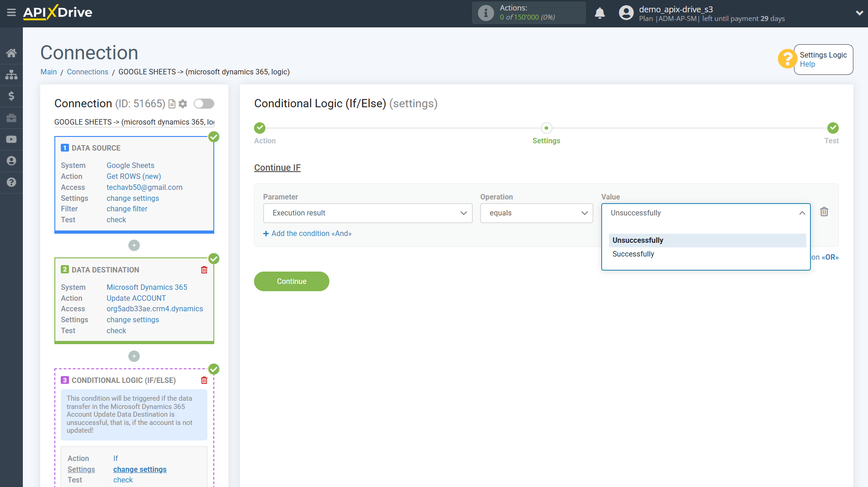
Task: Open Conditional Logic change settings
Action: [140, 470]
